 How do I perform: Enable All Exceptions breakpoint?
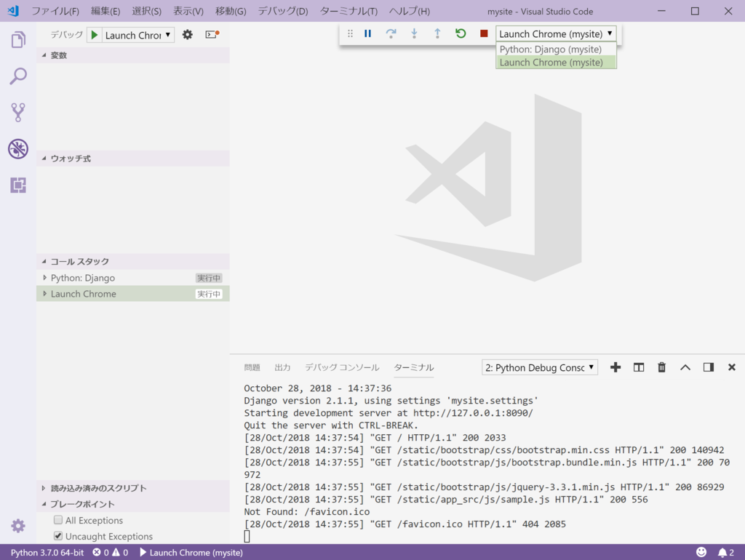click(58, 519)
